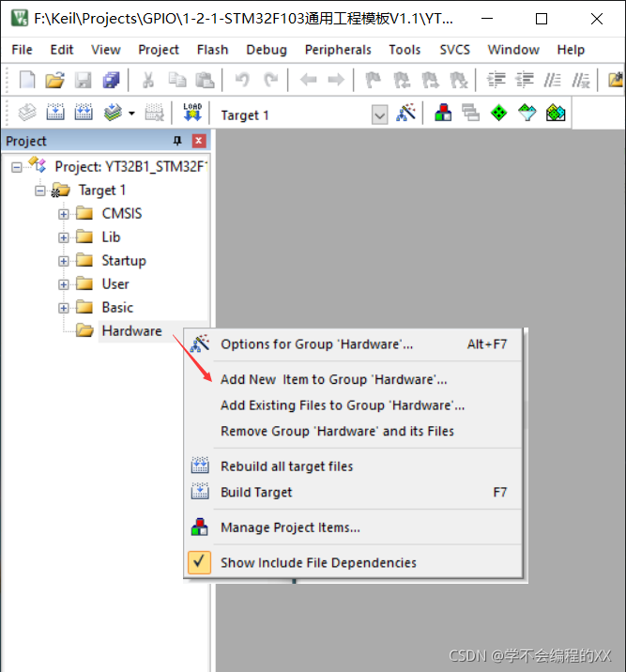The image size is (626, 672).
Task: Expand the Basic group
Action: pyautogui.click(x=64, y=308)
